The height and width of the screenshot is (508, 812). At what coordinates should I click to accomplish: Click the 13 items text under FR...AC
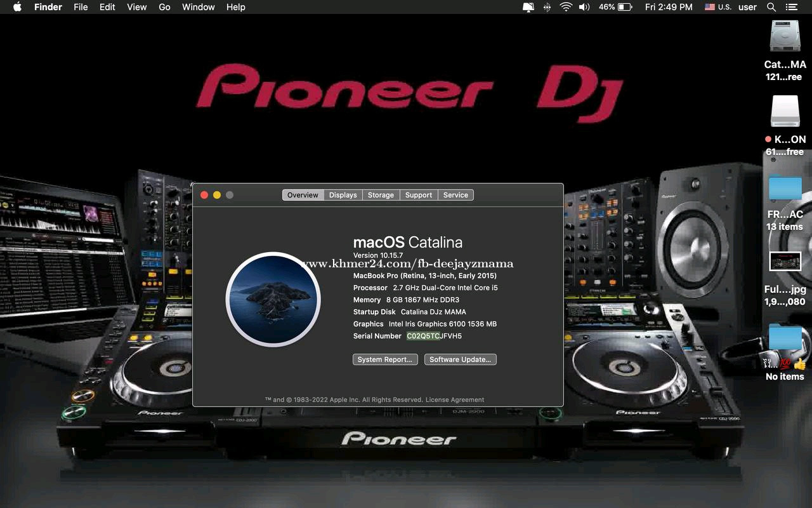(785, 227)
